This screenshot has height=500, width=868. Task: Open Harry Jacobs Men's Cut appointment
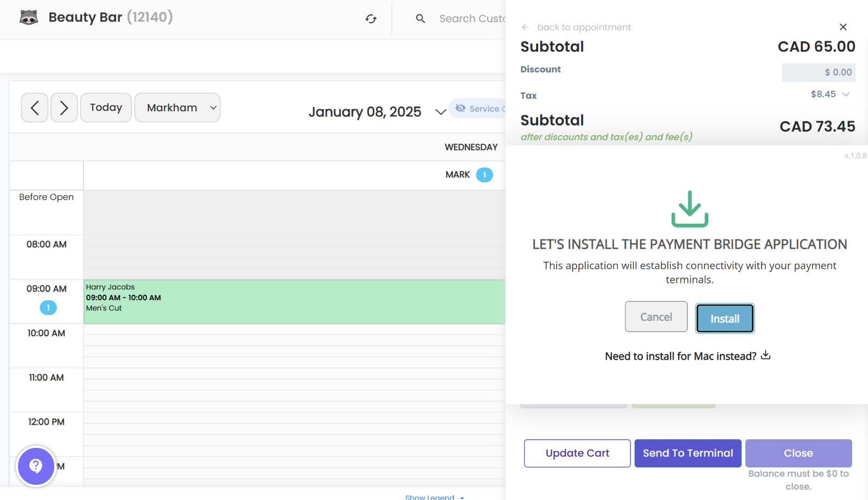coord(294,302)
